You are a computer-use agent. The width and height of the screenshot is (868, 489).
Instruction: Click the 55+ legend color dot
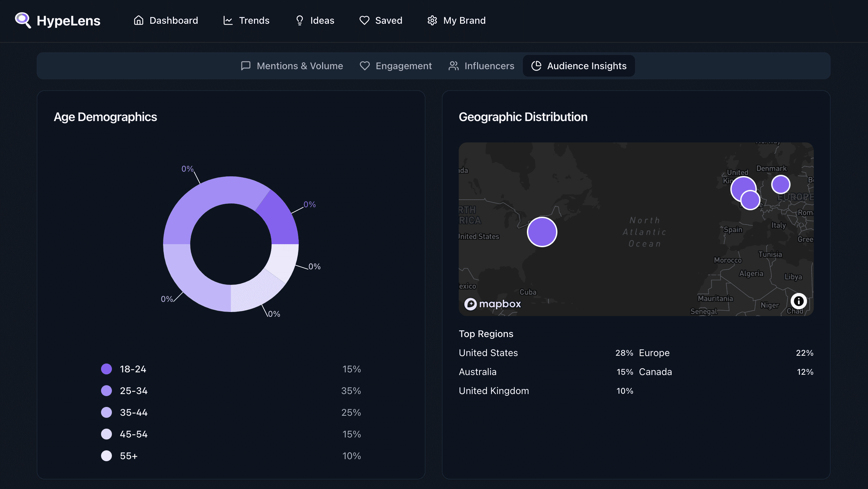pyautogui.click(x=106, y=456)
